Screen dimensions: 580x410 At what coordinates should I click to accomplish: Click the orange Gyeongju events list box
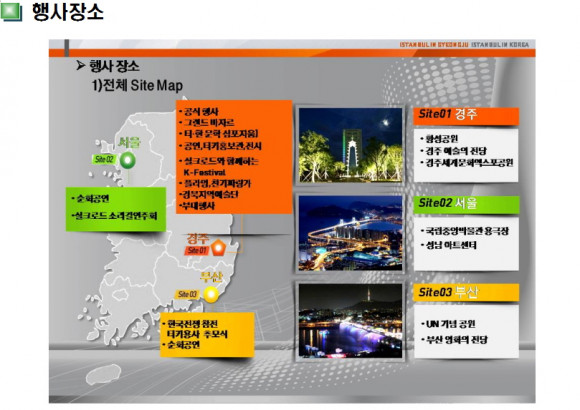pos(234,157)
